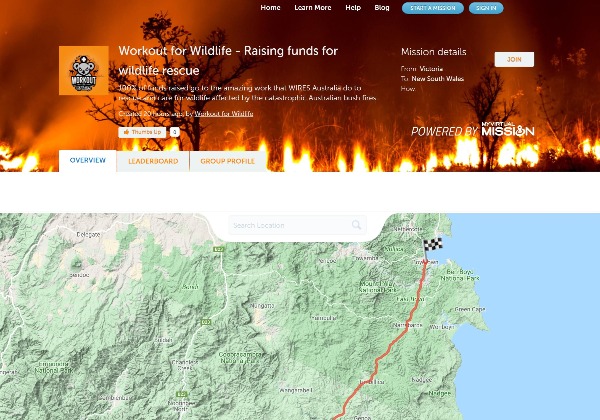The image size is (600, 420).
Task: Click the Sign In button
Action: click(486, 8)
